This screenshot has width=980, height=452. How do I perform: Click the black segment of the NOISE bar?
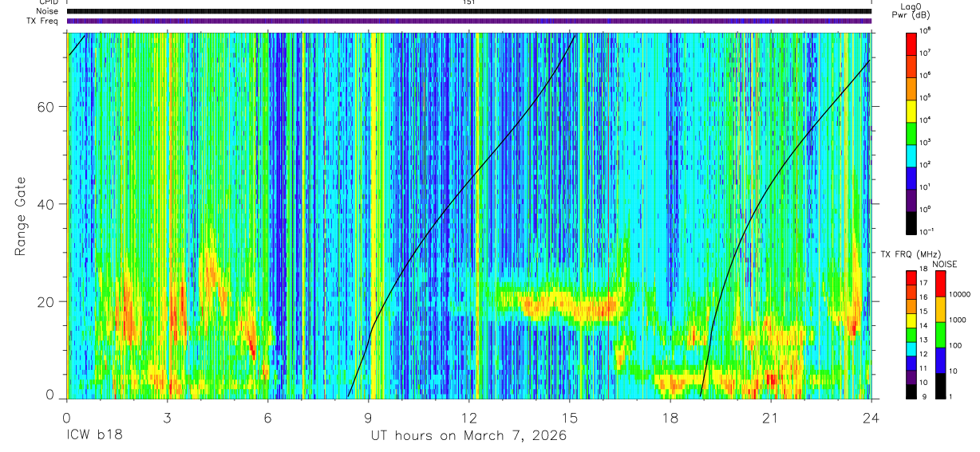(940, 386)
